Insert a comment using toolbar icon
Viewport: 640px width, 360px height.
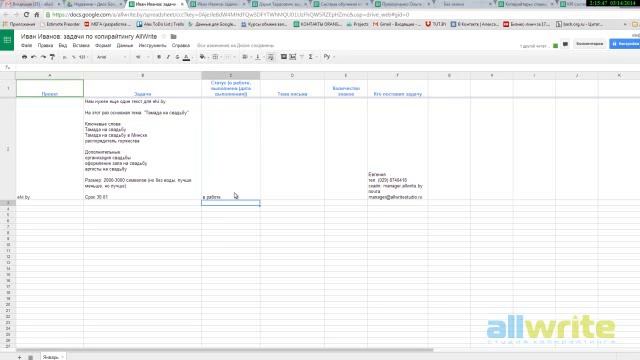pyautogui.click(x=283, y=57)
